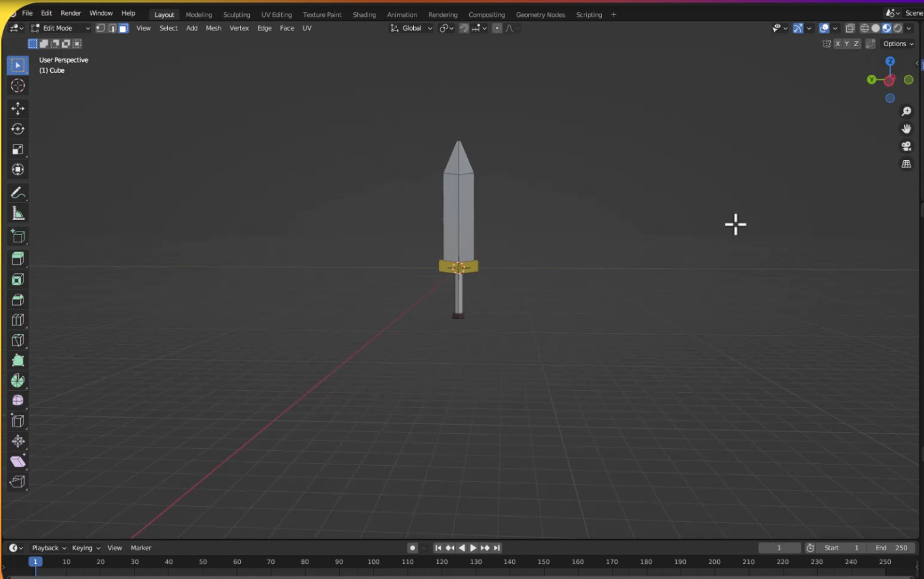Pick the Measure tool
The height and width of the screenshot is (579, 924).
(x=18, y=213)
